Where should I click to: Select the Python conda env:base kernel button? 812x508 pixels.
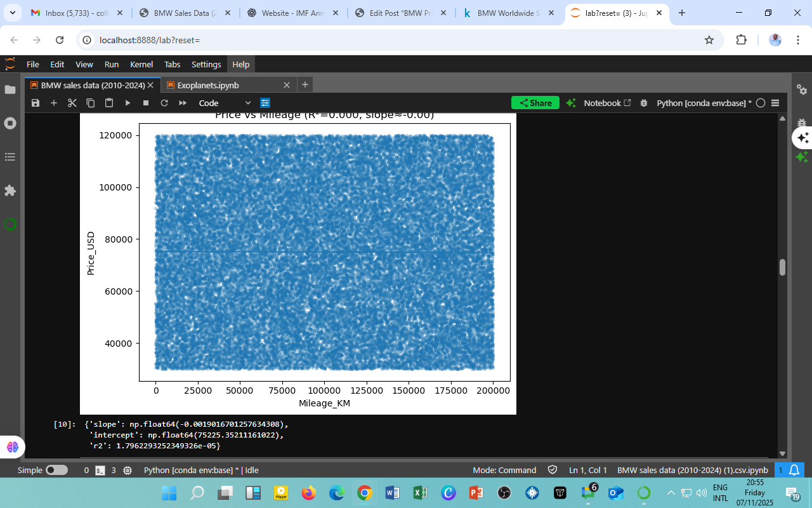704,103
